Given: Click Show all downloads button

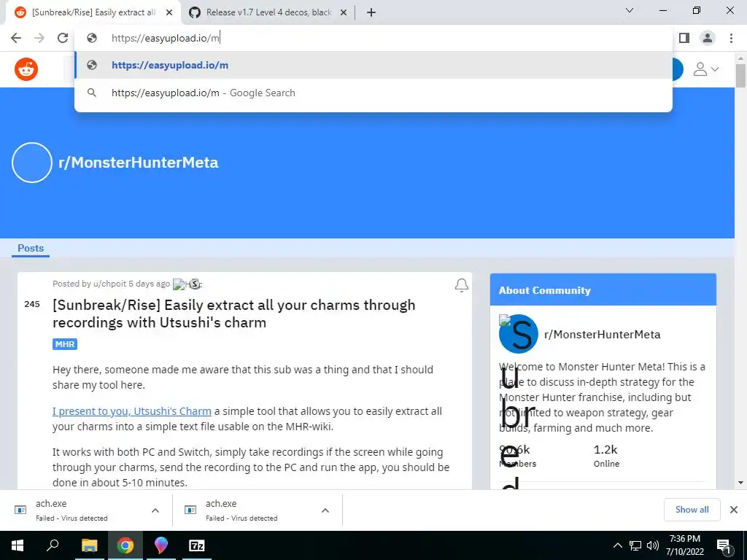Looking at the screenshot, I should (692, 510).
